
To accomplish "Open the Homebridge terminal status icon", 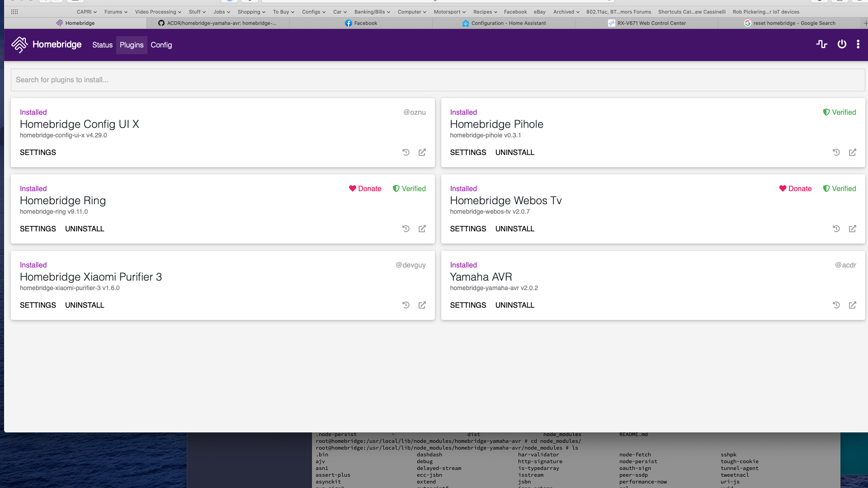I will [822, 44].
